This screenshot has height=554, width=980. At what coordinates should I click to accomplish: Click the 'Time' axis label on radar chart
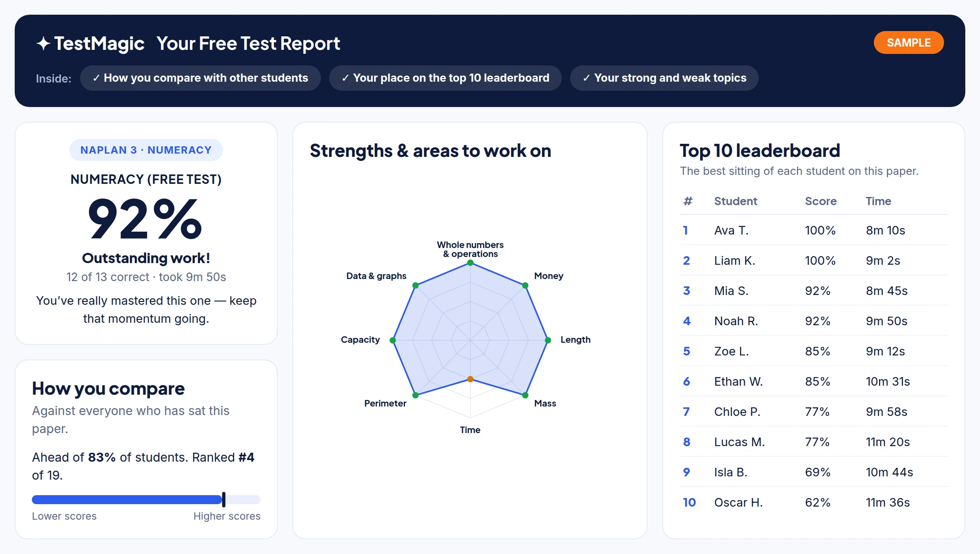click(x=470, y=430)
